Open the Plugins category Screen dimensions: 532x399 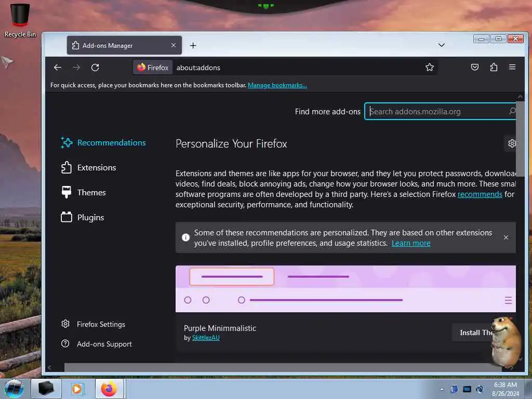tap(82, 218)
